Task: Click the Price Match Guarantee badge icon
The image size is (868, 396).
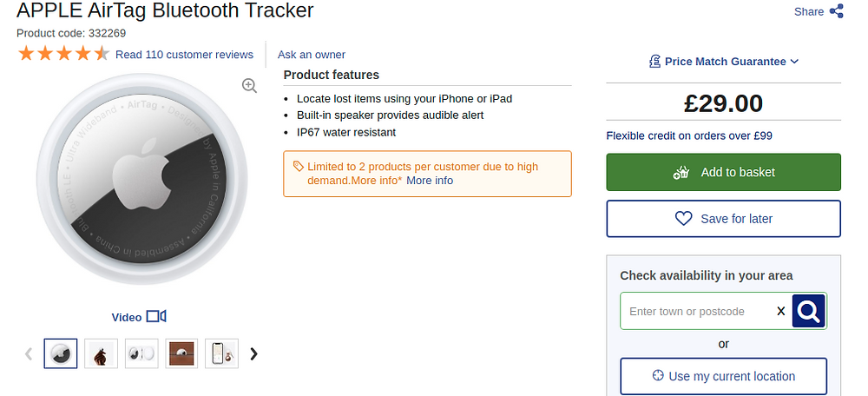Action: click(x=654, y=62)
